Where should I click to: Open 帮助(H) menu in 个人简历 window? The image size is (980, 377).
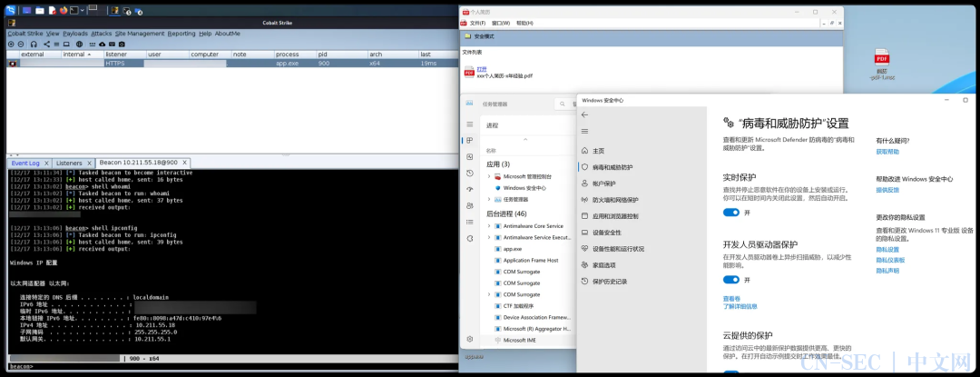coord(524,23)
